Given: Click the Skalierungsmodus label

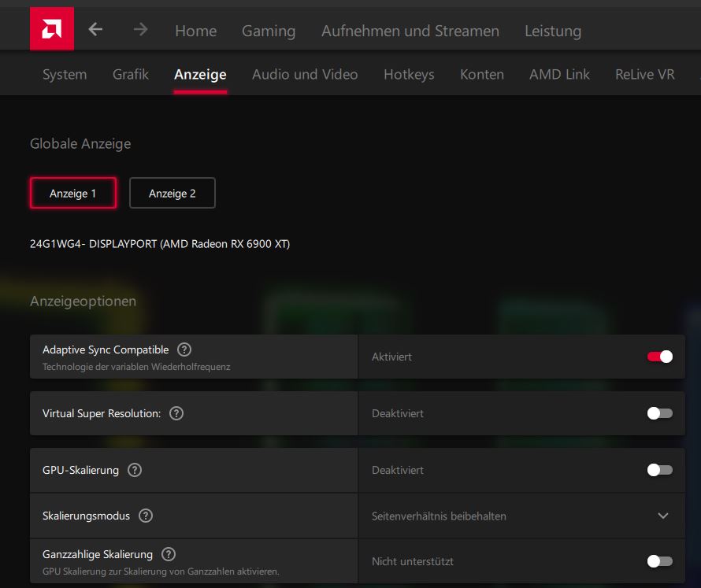Looking at the screenshot, I should [x=86, y=516].
